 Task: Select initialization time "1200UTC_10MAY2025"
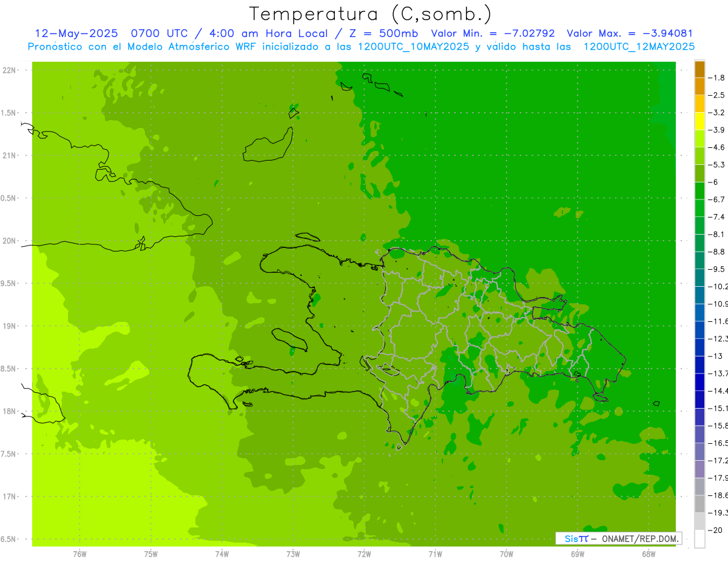[x=414, y=47]
